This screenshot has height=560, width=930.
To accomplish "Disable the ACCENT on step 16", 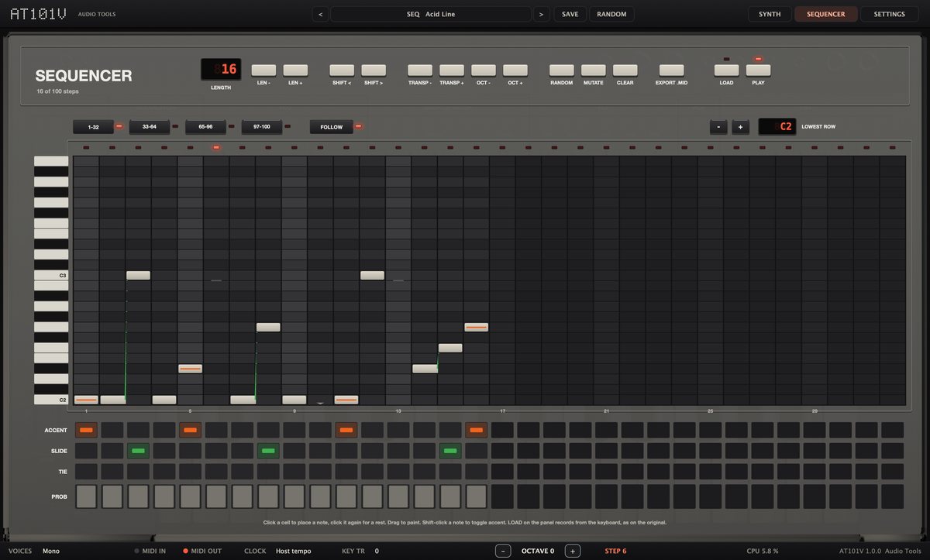I will tap(477, 430).
